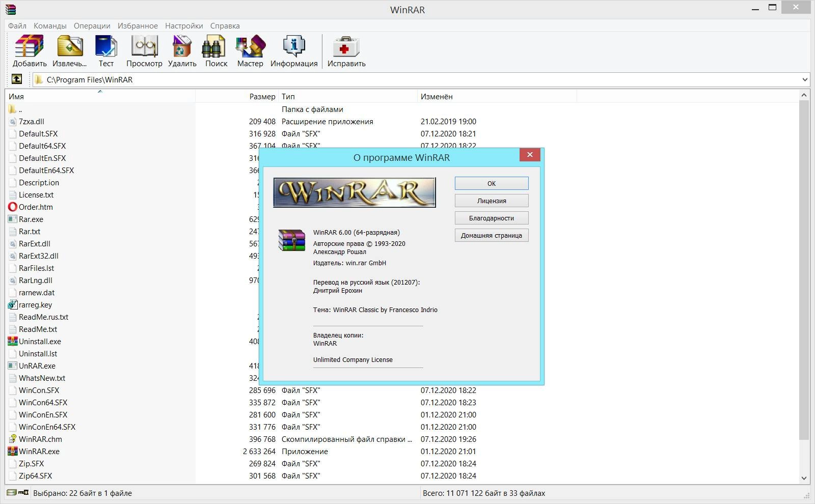Click the Информация toolbar icon
815x504 pixels.
(x=294, y=46)
